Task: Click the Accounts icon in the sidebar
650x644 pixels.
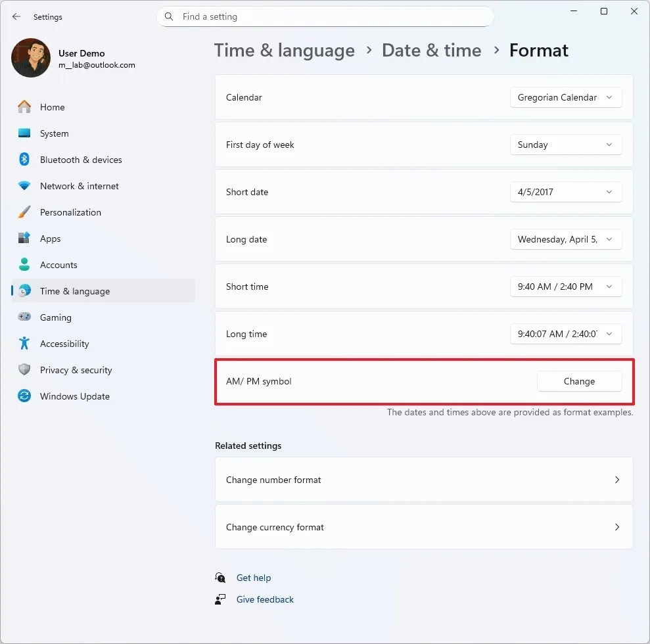Action: tap(24, 265)
